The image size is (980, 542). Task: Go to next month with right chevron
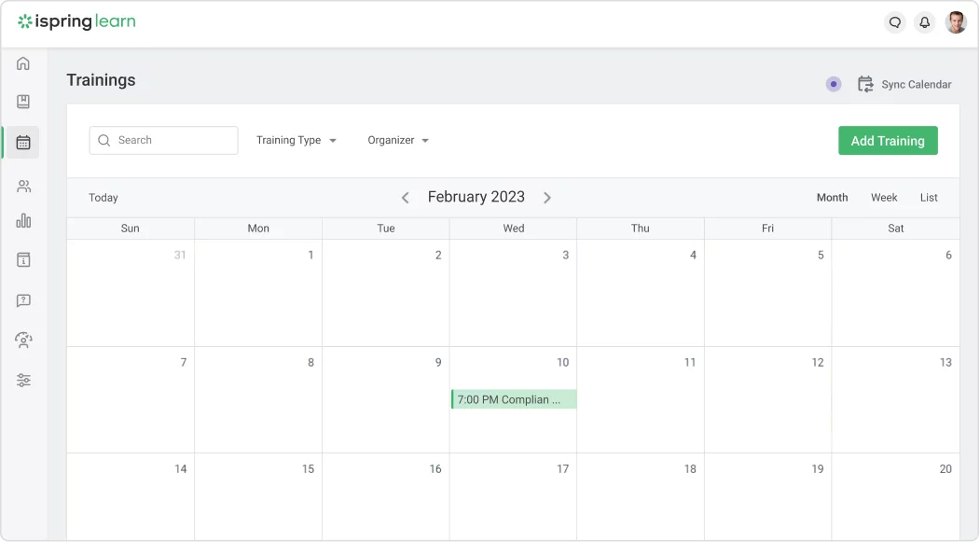(546, 198)
